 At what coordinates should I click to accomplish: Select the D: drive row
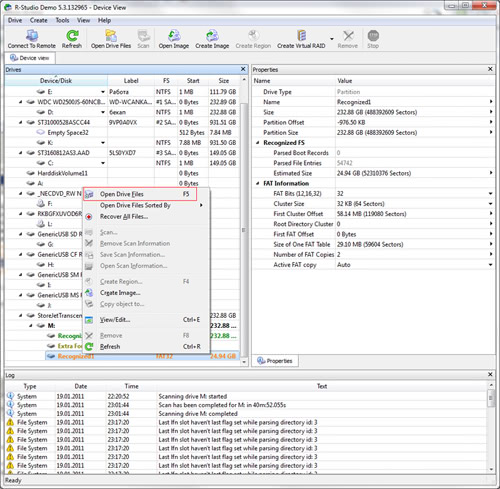click(x=122, y=112)
